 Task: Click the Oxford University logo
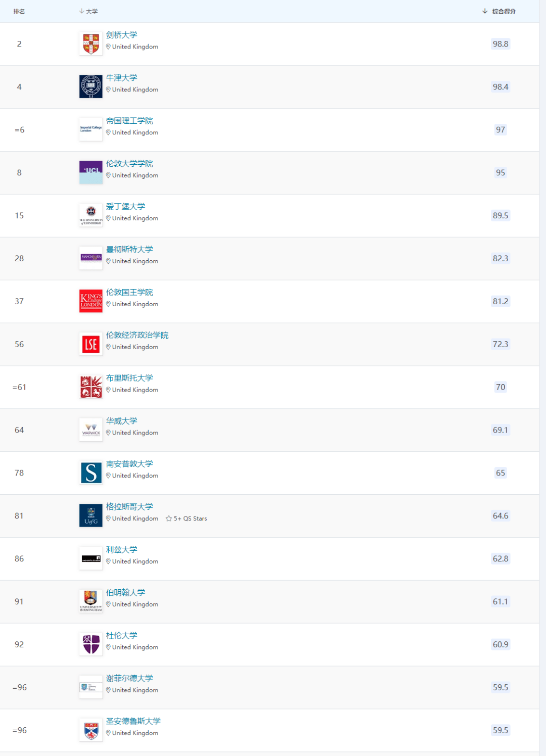(x=91, y=87)
